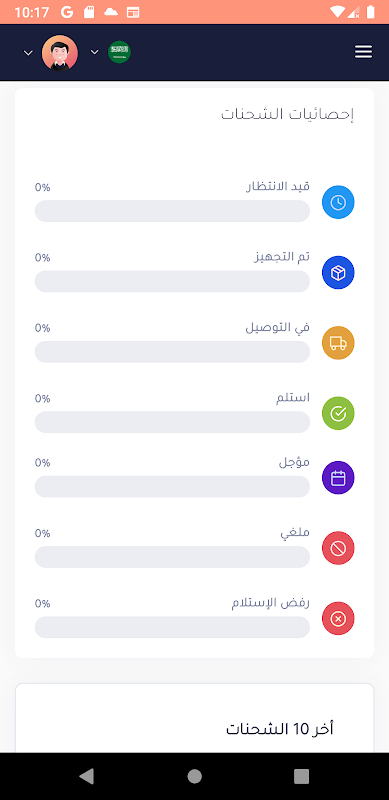The height and width of the screenshot is (800, 389).
Task: Expand the language dropdown arrow beside flag
Action: pyautogui.click(x=94, y=52)
